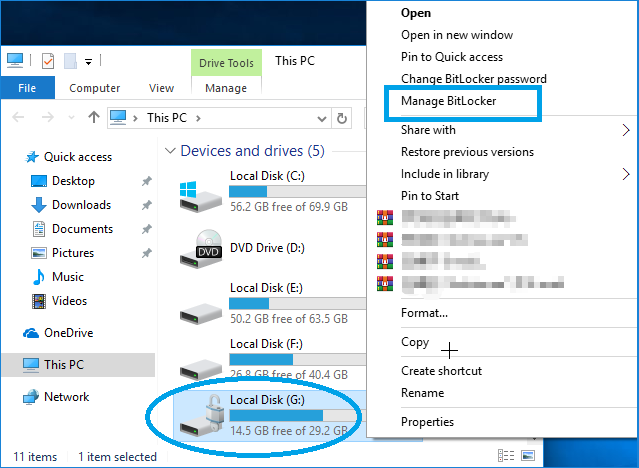Select the Local Disk (F:) drive icon

201,369
